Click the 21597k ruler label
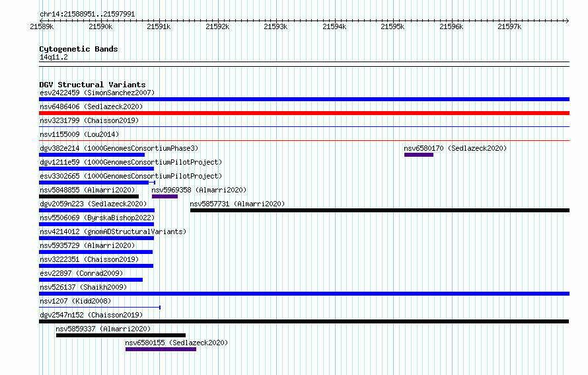The width and height of the screenshot is (588, 375). coord(509,26)
